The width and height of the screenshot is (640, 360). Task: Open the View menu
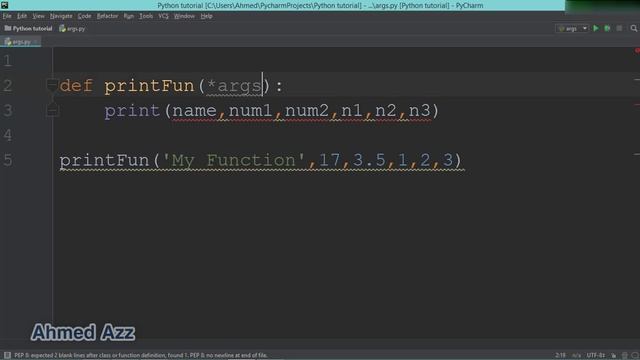pos(38,16)
